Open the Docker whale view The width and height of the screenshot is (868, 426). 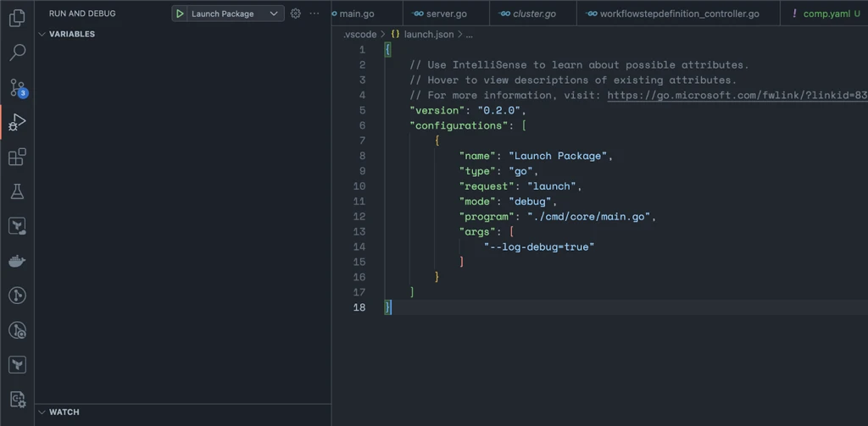17,261
